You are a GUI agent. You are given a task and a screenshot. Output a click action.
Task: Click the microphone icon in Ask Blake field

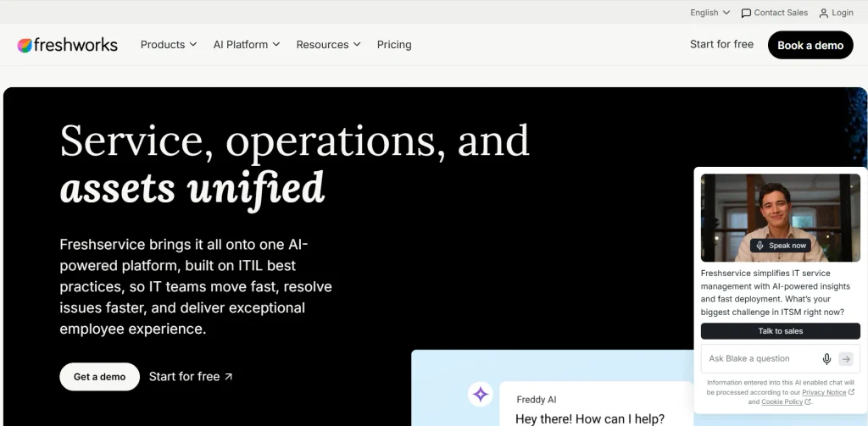(x=826, y=359)
